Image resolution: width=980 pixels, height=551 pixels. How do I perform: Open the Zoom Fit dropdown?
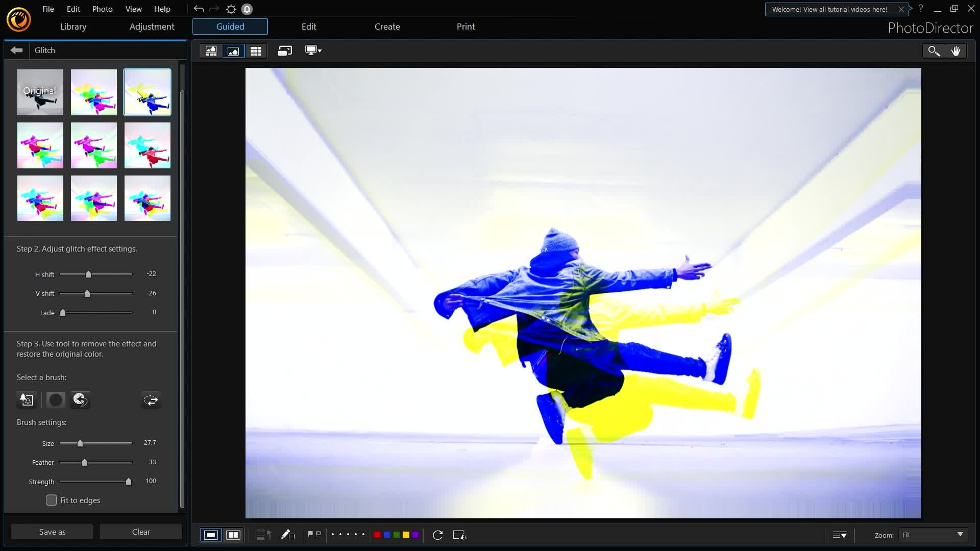(932, 535)
